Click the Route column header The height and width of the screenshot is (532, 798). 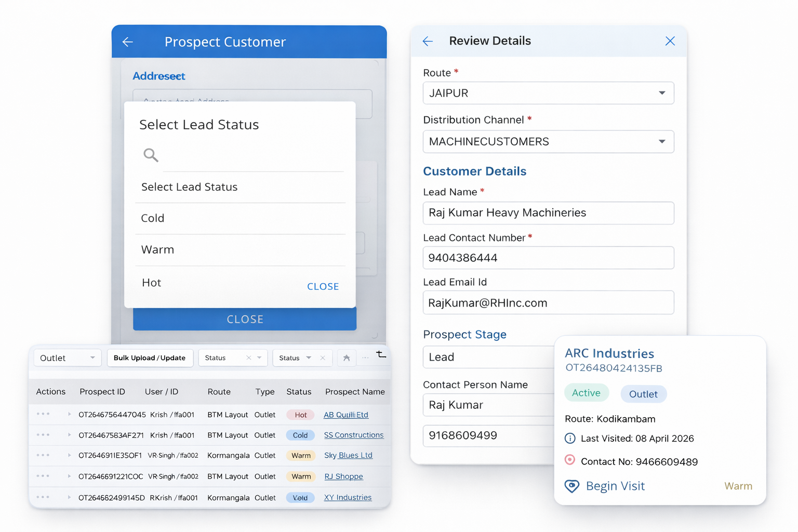pyautogui.click(x=219, y=392)
